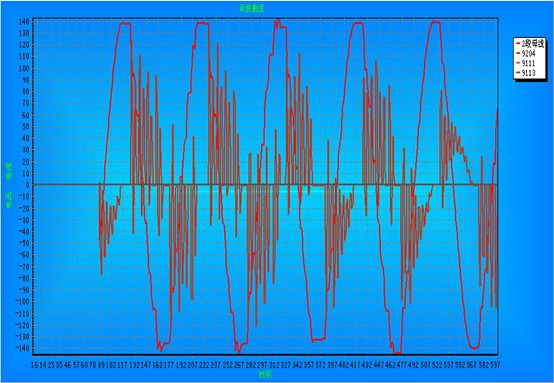Choose the 9113 legend label
The height and width of the screenshot is (383, 554).
click(x=528, y=73)
